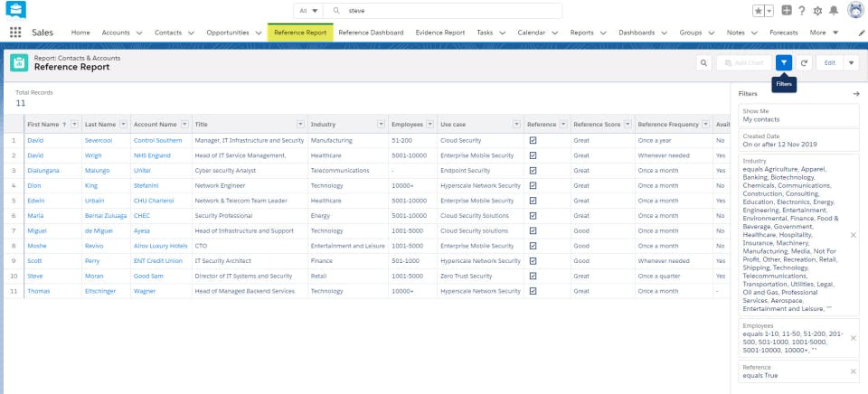
Task: Refresh the report with the reload icon
Action: 805,63
